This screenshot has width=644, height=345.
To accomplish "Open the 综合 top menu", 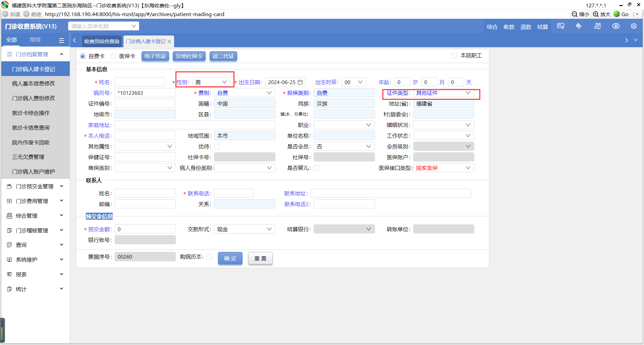I will 492,27.
